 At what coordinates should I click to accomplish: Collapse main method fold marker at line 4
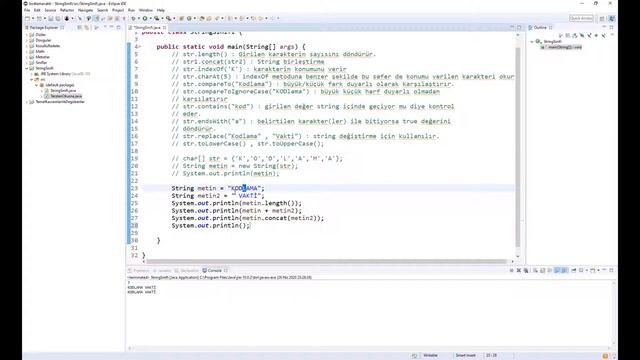coord(139,47)
